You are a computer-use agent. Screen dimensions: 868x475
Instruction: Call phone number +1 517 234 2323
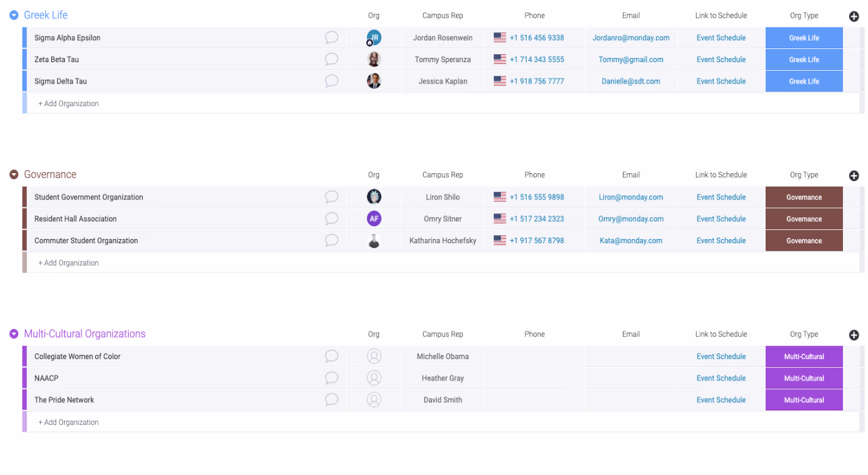tap(537, 218)
